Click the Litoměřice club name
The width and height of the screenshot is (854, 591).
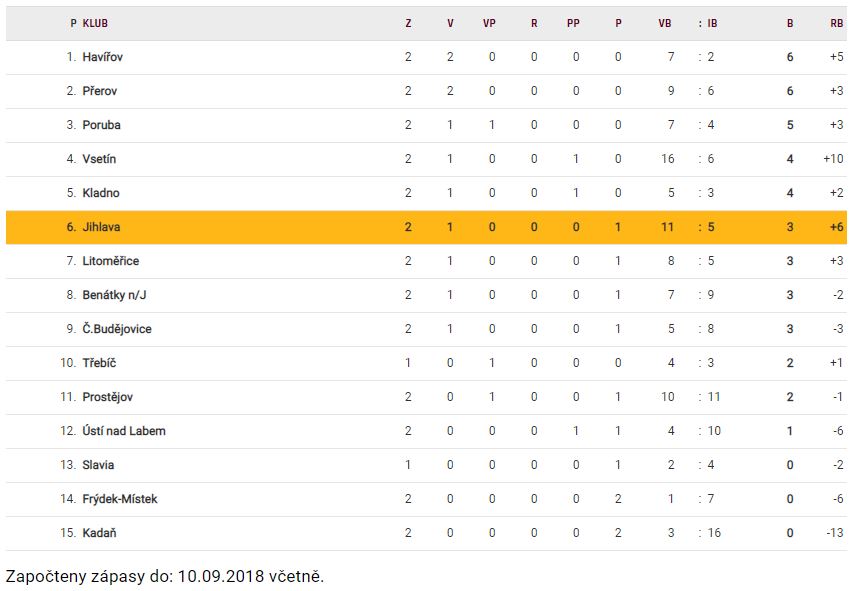click(x=110, y=261)
